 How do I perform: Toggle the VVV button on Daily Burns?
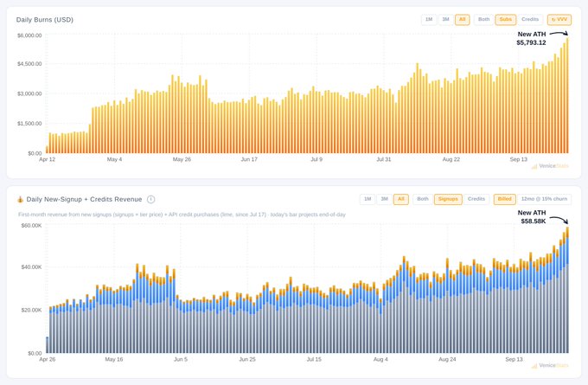pos(559,20)
